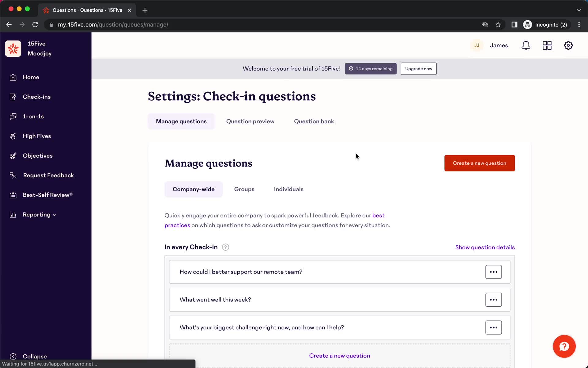Open Objectives in sidebar
The width and height of the screenshot is (588, 368).
tap(38, 155)
